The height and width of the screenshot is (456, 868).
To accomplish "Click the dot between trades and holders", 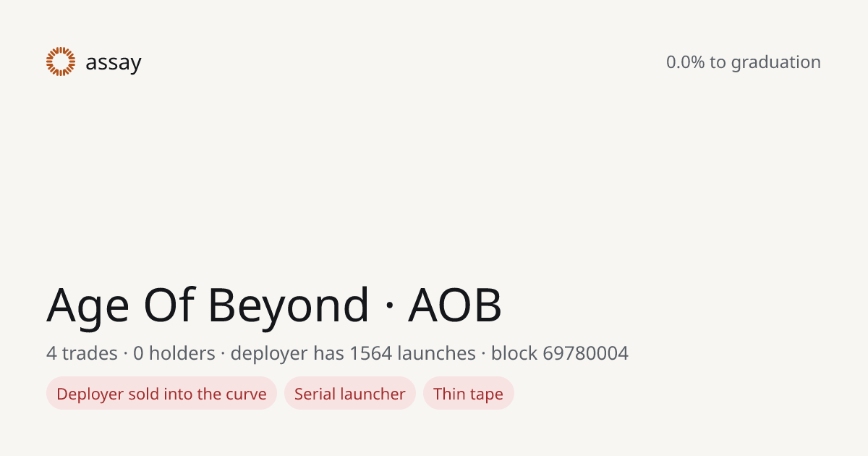I will (125, 354).
